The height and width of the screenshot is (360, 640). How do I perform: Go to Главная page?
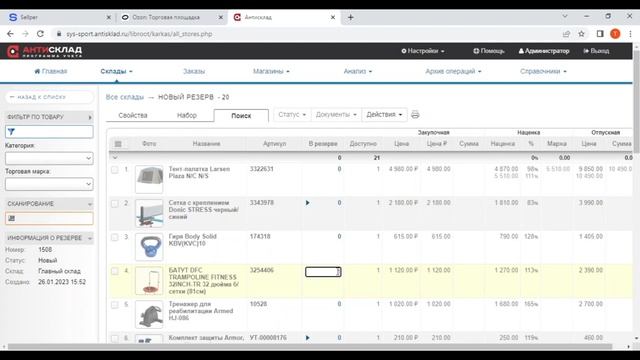(51, 71)
